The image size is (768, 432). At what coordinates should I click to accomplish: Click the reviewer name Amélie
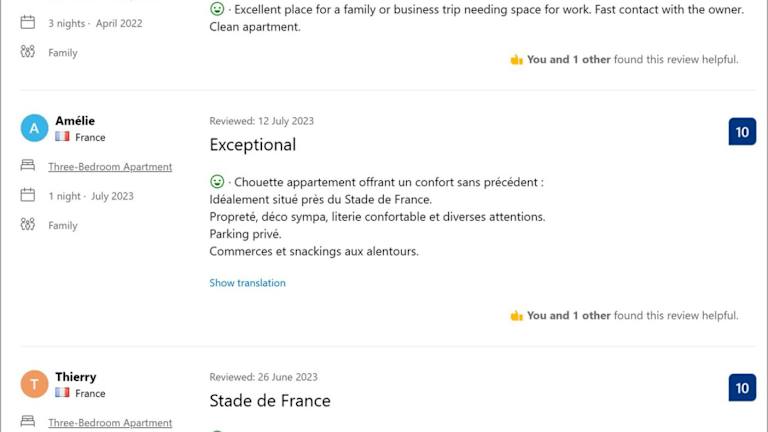click(75, 121)
